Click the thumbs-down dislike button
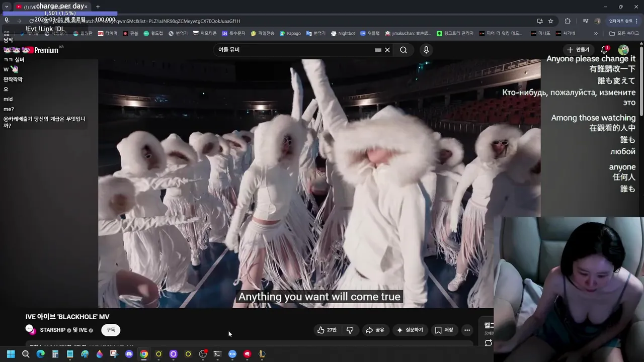Image resolution: width=644 pixels, height=362 pixels. pos(350,330)
